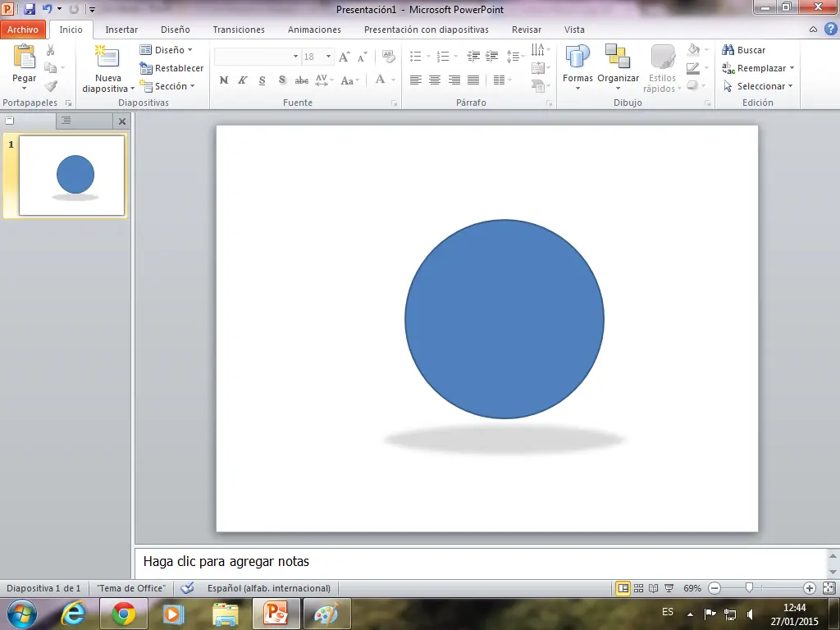840x630 pixels.
Task: Click the text direction icon
Action: (540, 50)
